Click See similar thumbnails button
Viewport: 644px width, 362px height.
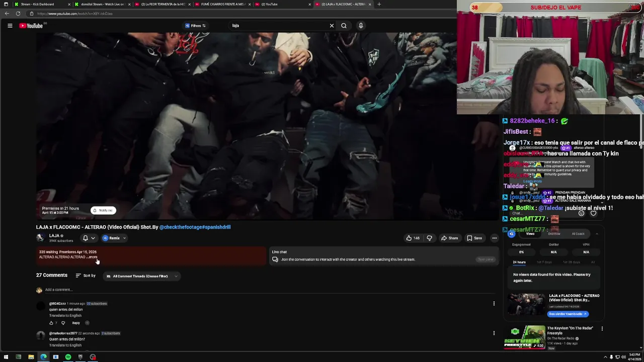click(568, 314)
